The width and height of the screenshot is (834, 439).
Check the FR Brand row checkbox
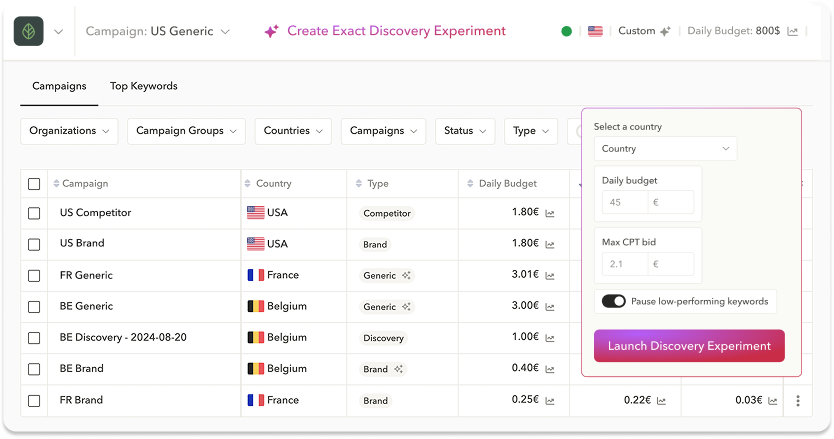pos(34,401)
